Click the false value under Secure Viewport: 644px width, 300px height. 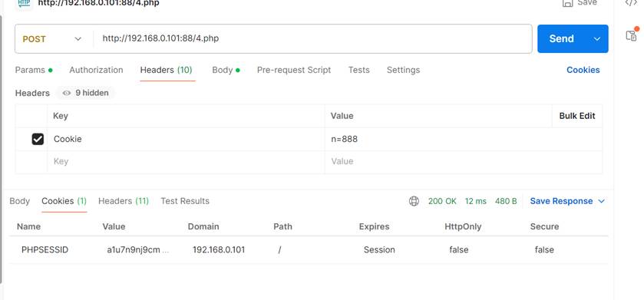(544, 250)
